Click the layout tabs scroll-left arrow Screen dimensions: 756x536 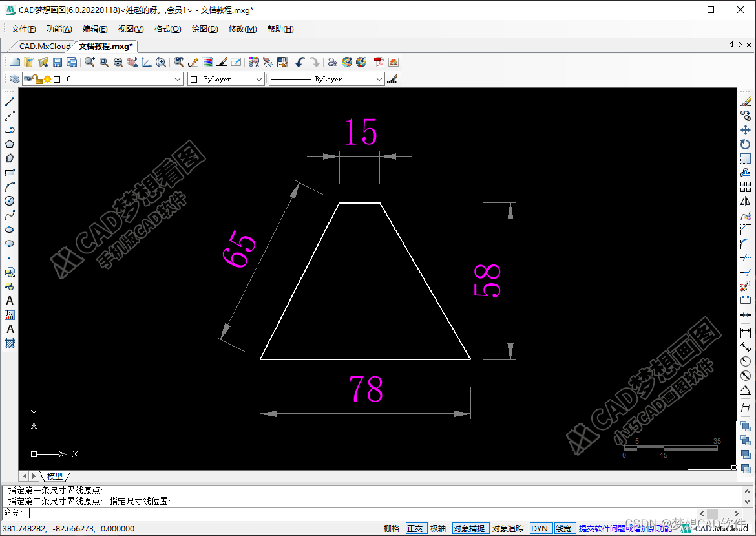point(25,476)
